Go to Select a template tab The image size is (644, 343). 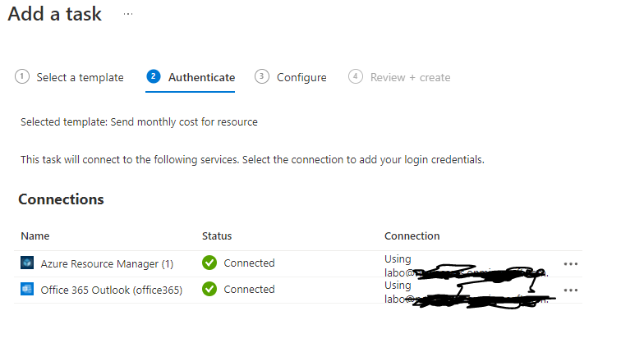pos(80,77)
